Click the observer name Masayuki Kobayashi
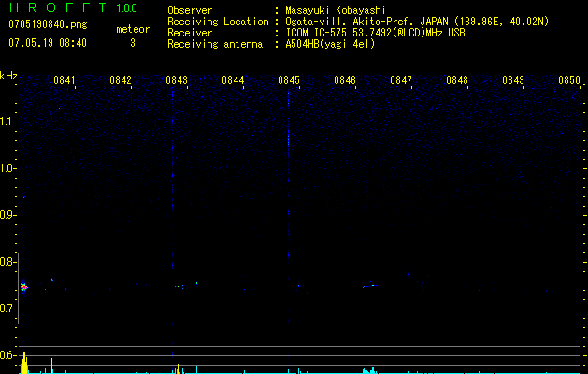 point(336,10)
